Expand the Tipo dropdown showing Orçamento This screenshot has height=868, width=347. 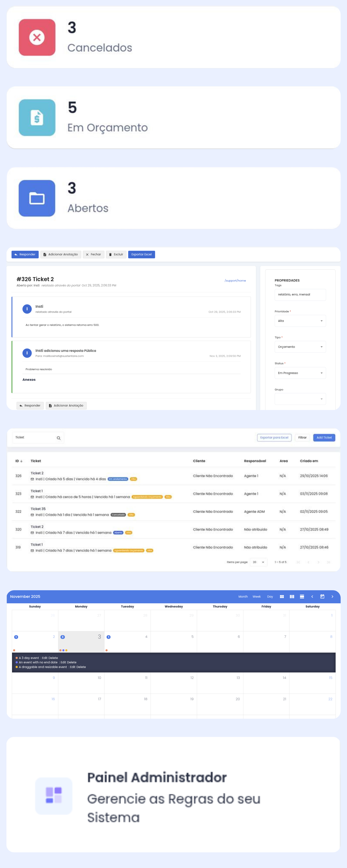click(x=300, y=347)
